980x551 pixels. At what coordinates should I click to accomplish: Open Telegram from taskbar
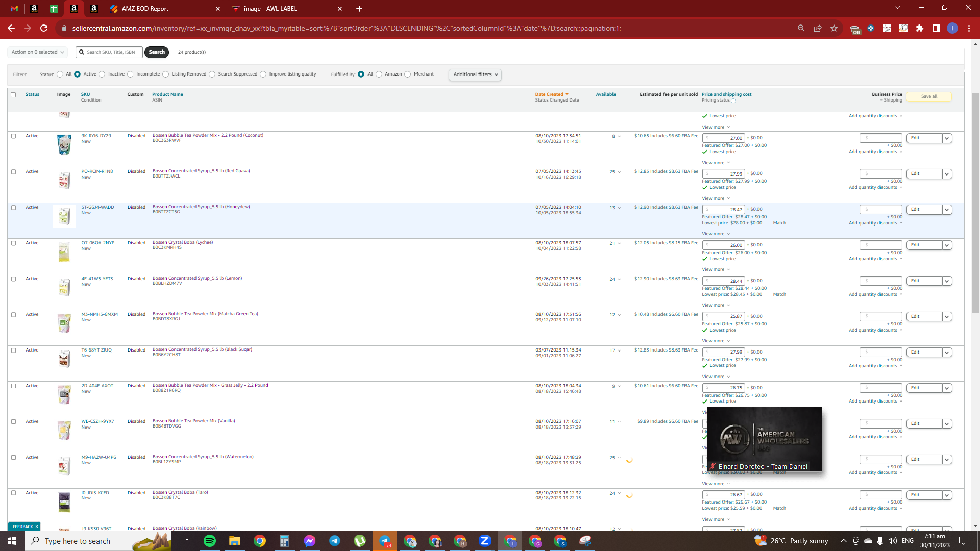[335, 541]
